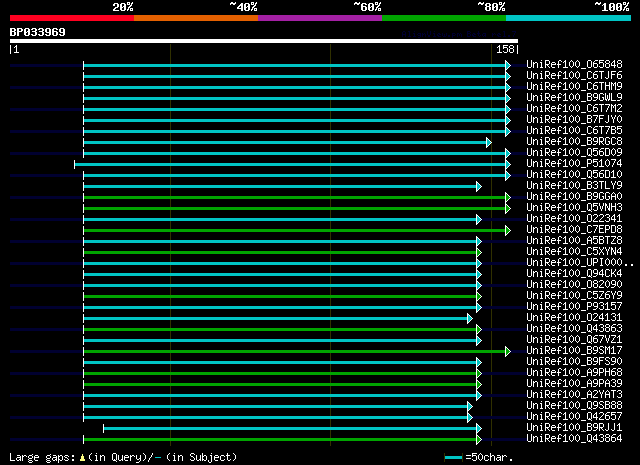
Task: Click the orange ~40% identity color bar
Action: click(x=196, y=18)
